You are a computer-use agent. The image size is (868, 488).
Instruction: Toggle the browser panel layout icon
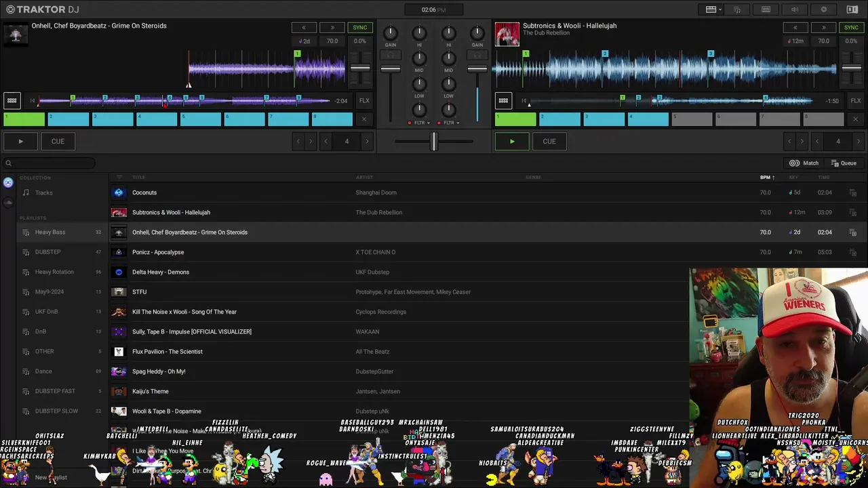pos(852,9)
